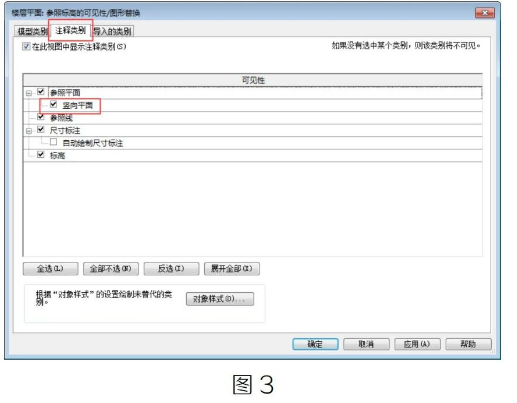The image size is (517, 403).
Task: Click the 展开全部 button
Action: click(232, 269)
